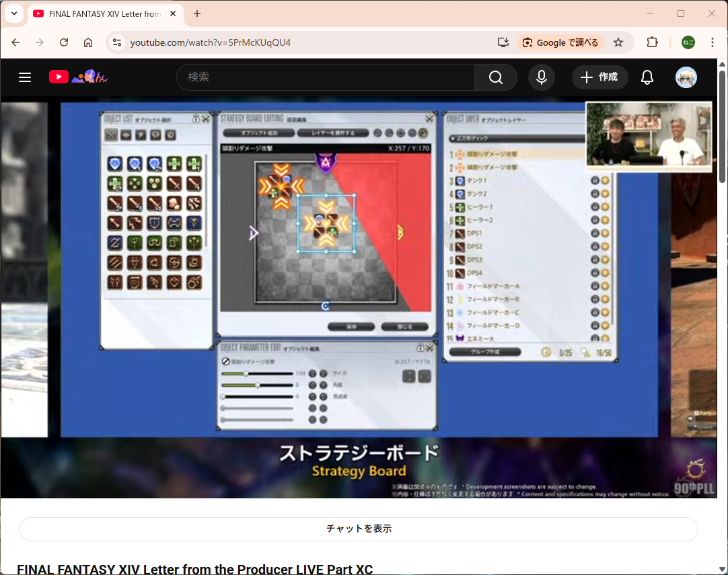Expand the tab search dropdown arrow
Image resolution: width=728 pixels, height=575 pixels.
pos(13,13)
